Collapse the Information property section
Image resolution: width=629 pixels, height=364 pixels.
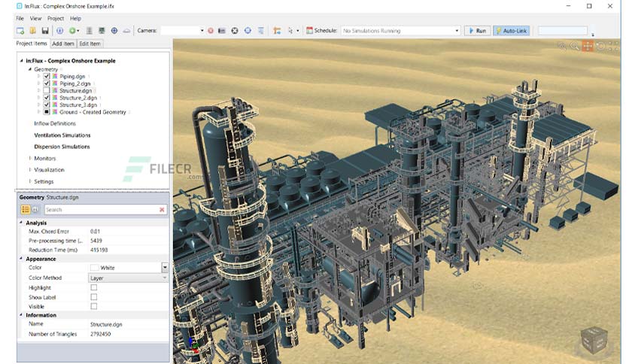click(21, 314)
